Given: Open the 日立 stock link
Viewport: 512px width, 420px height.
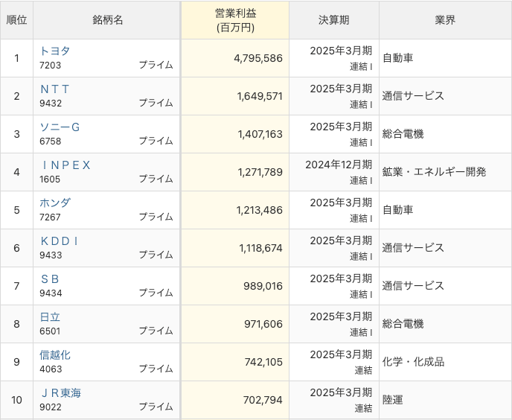Looking at the screenshot, I should coord(50,317).
